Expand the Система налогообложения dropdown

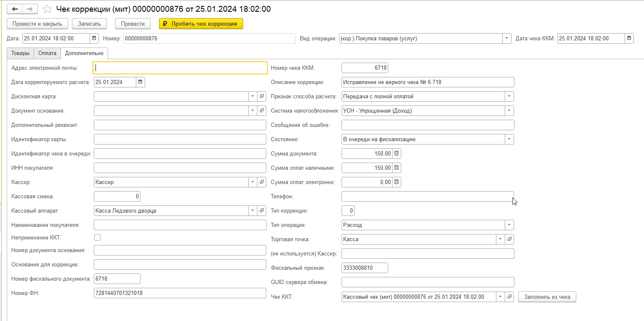tap(509, 111)
